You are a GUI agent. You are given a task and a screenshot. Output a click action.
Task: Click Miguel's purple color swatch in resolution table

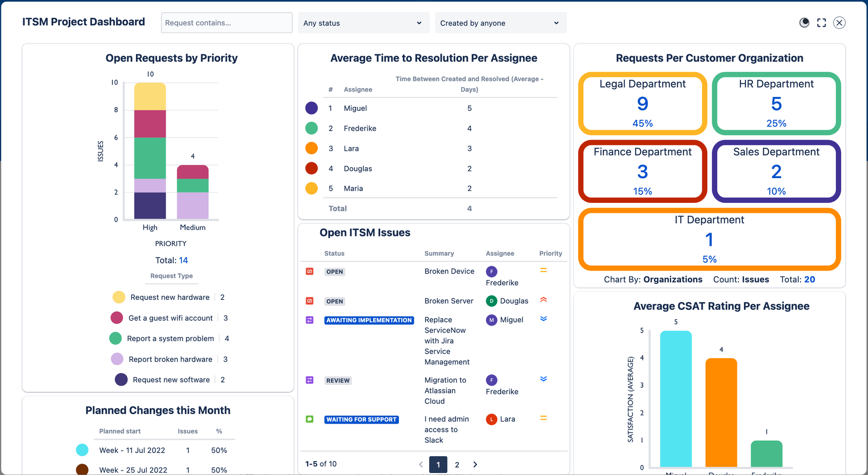coord(311,108)
